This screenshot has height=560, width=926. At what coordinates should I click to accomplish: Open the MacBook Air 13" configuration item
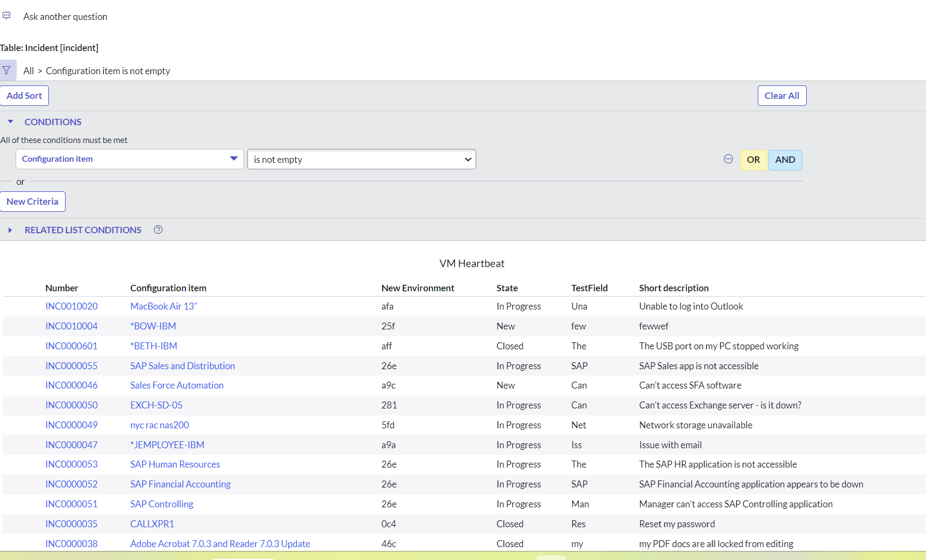(163, 306)
